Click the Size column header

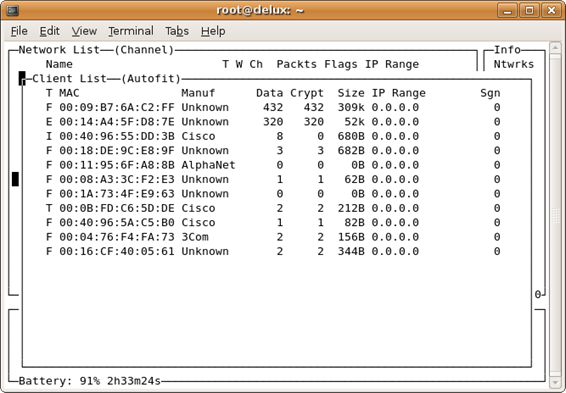(x=351, y=93)
